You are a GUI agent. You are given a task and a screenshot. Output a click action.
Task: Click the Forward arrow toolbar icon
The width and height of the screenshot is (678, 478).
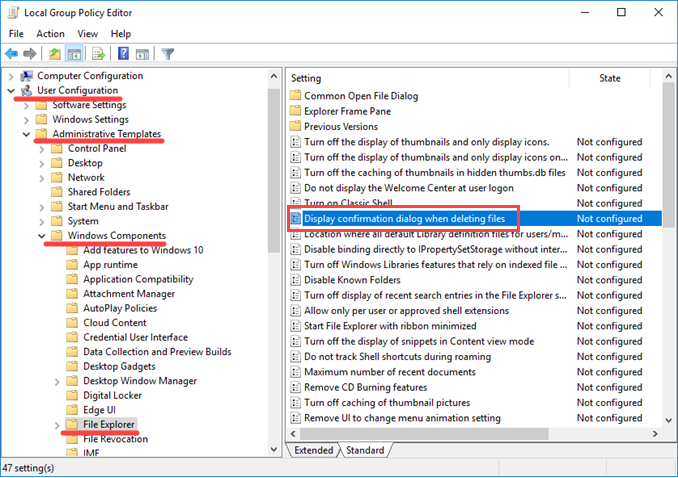pyautogui.click(x=30, y=53)
